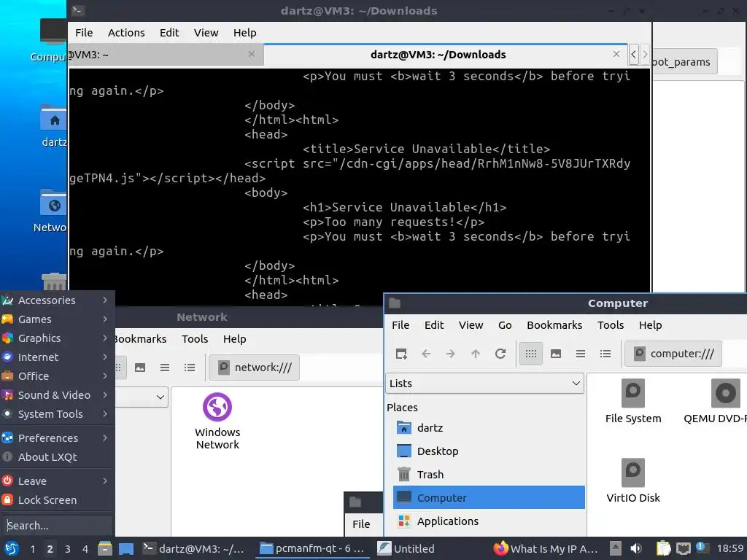747x560 pixels.
Task: Go forward in Computer window
Action: (x=451, y=354)
